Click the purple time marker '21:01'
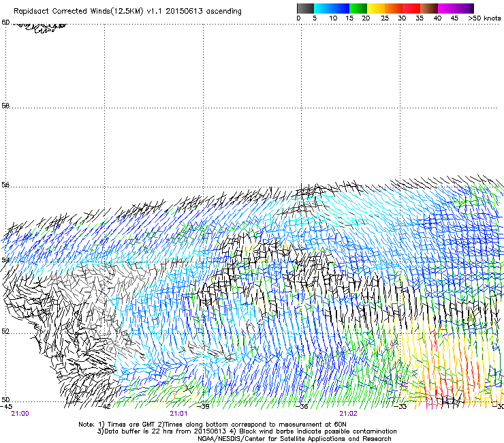 [178, 414]
